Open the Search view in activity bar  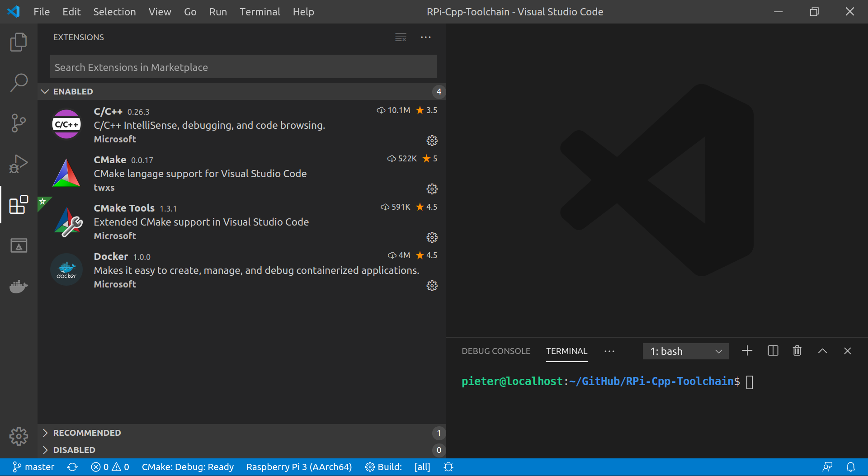pos(19,82)
